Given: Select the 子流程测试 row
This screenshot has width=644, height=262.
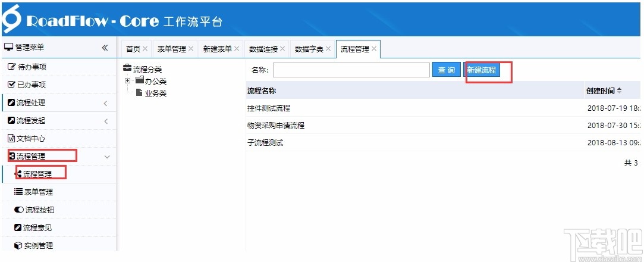Looking at the screenshot, I should point(444,143).
